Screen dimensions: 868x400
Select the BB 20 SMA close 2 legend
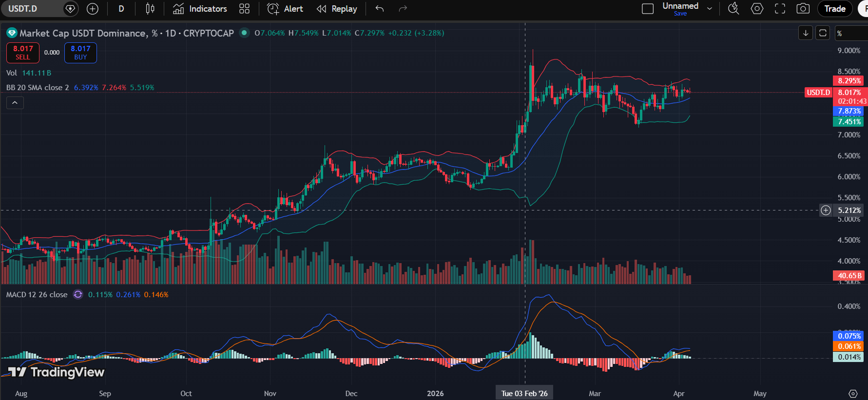click(x=38, y=88)
